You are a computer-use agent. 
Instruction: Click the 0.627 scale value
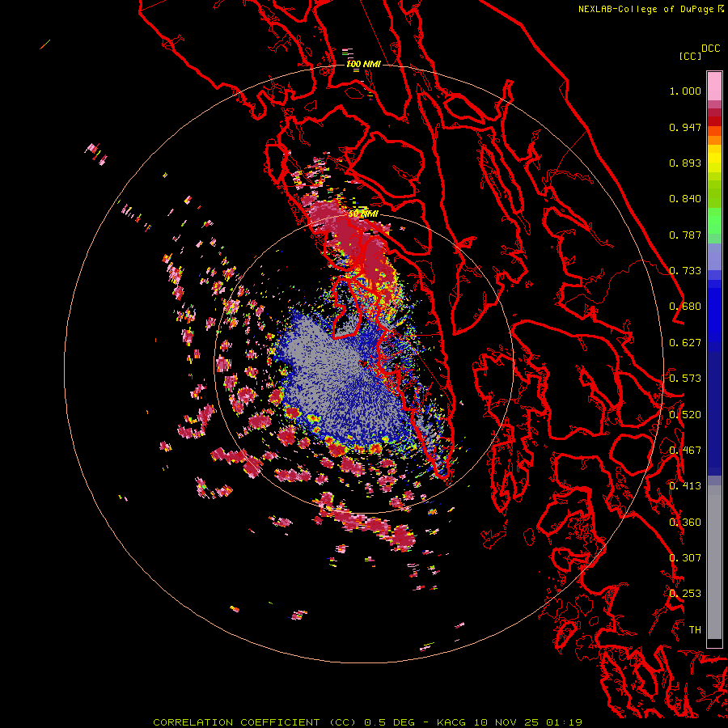[x=685, y=343]
